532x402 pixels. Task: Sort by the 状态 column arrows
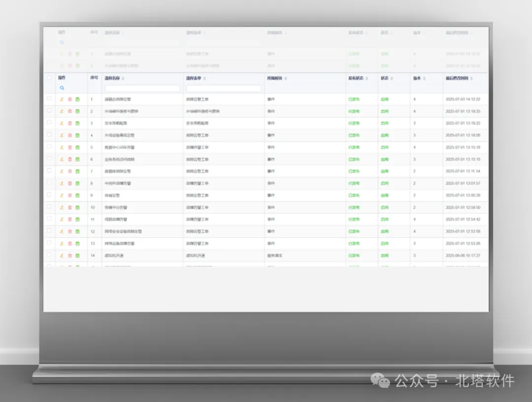coord(392,78)
